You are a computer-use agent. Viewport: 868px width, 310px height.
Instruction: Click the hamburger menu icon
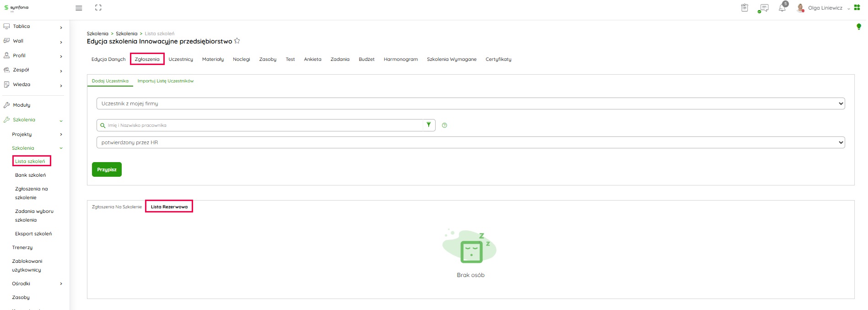[x=79, y=8]
